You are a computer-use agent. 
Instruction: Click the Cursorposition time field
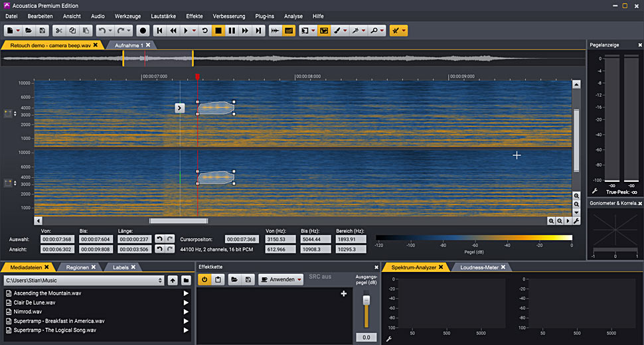pyautogui.click(x=242, y=240)
